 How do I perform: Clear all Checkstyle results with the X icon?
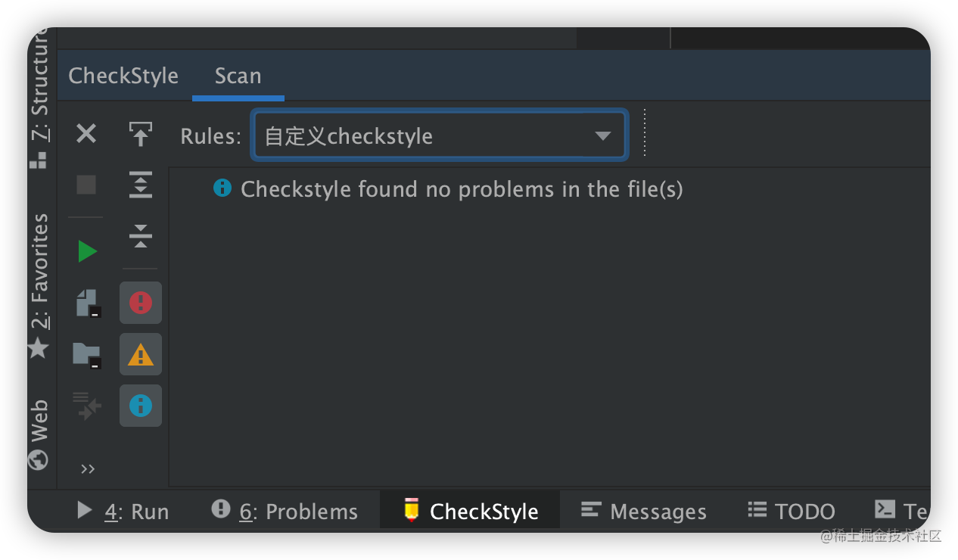click(x=86, y=134)
